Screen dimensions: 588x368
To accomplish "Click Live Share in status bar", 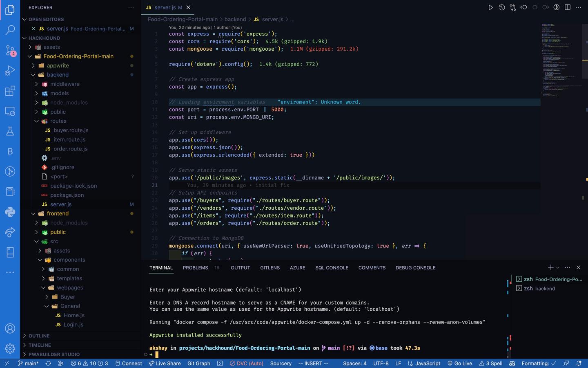I will coord(165,363).
